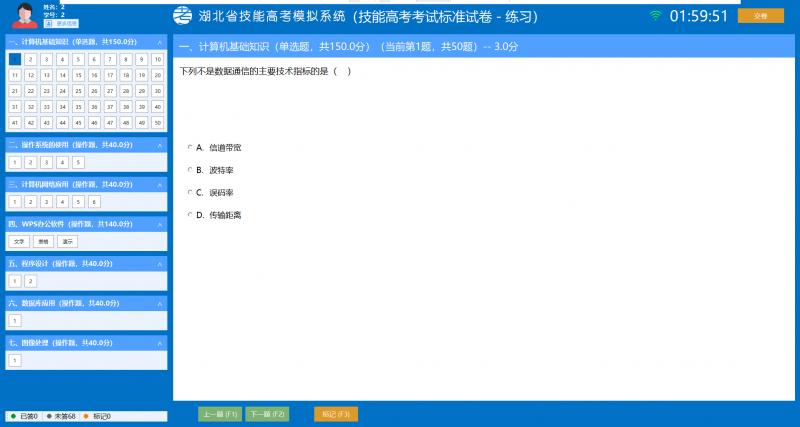
Task: Open question 2 in 程序设计
Action: [31, 281]
